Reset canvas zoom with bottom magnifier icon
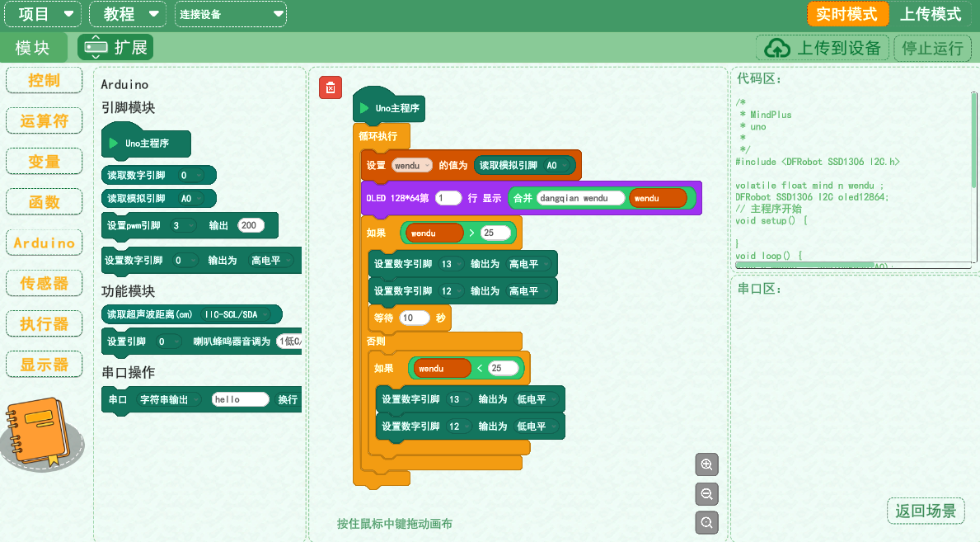 pyautogui.click(x=707, y=522)
